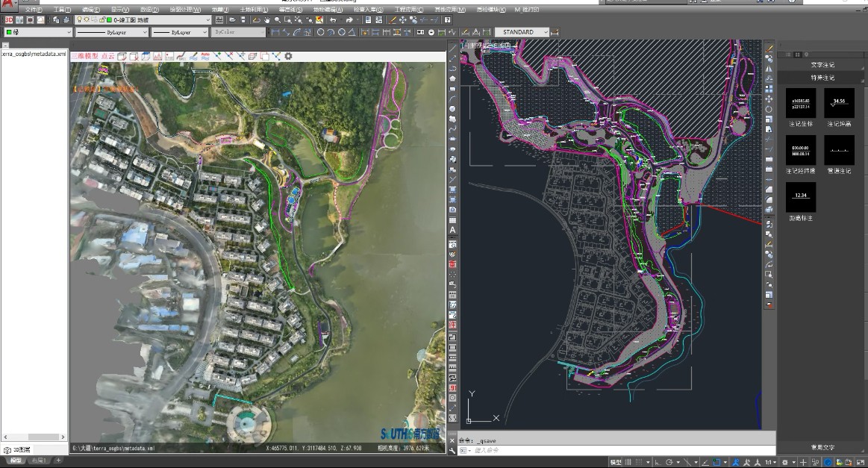Click the 三维模型 button in 3D viewer

click(x=84, y=56)
